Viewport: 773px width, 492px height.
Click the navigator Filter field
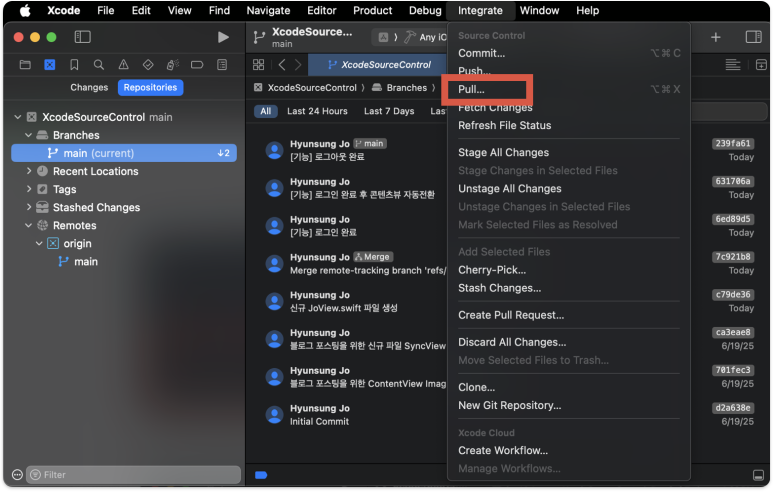[133, 474]
